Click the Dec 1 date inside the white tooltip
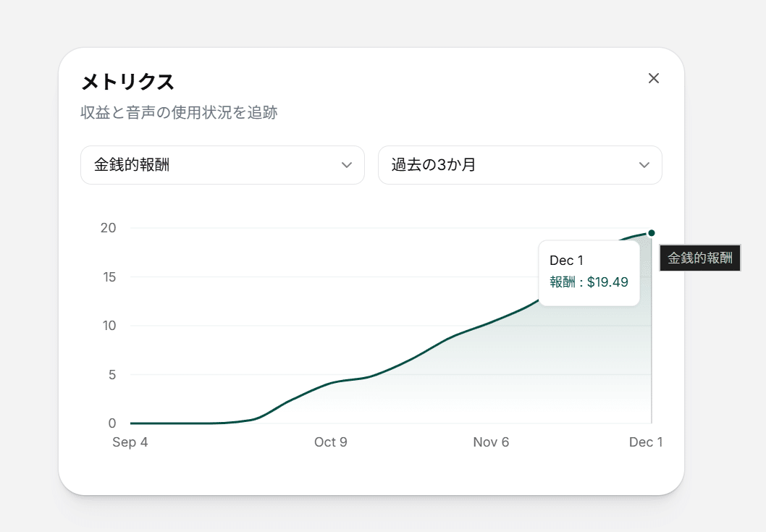This screenshot has height=532, width=766. (x=566, y=261)
